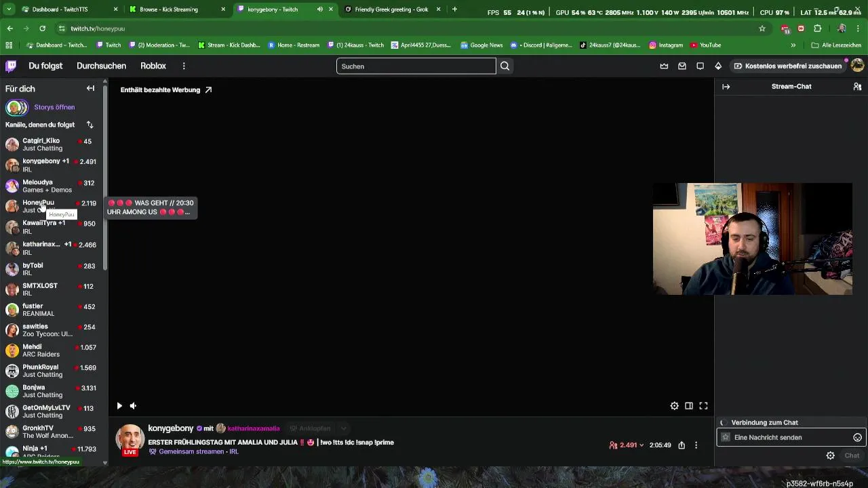Click the Get Bits diamond icon

[718, 66]
